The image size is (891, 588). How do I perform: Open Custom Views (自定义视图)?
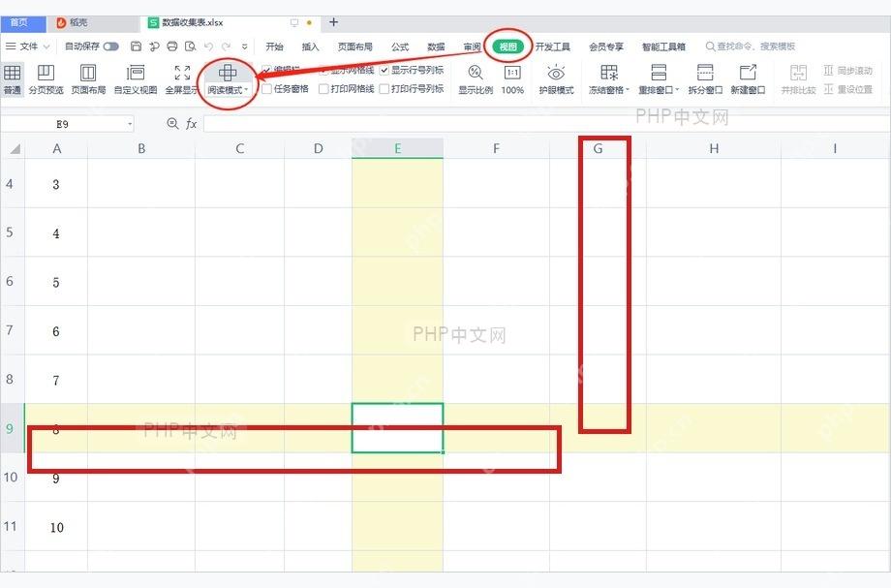(x=136, y=79)
